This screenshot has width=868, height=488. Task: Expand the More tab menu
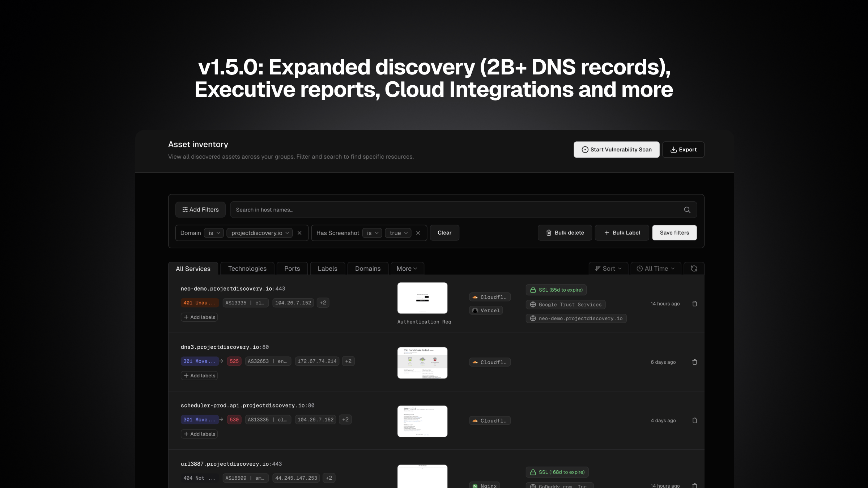point(407,269)
